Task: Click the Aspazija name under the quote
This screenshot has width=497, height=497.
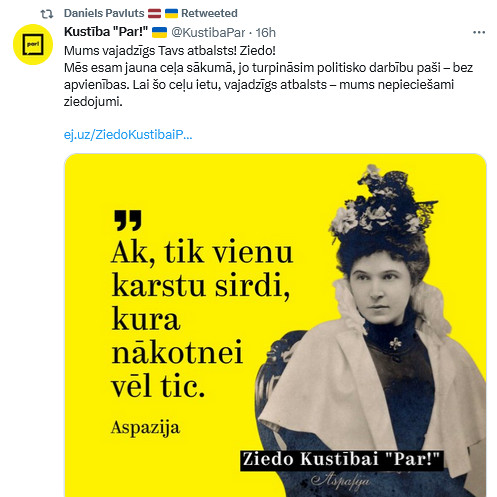Action: (x=145, y=428)
